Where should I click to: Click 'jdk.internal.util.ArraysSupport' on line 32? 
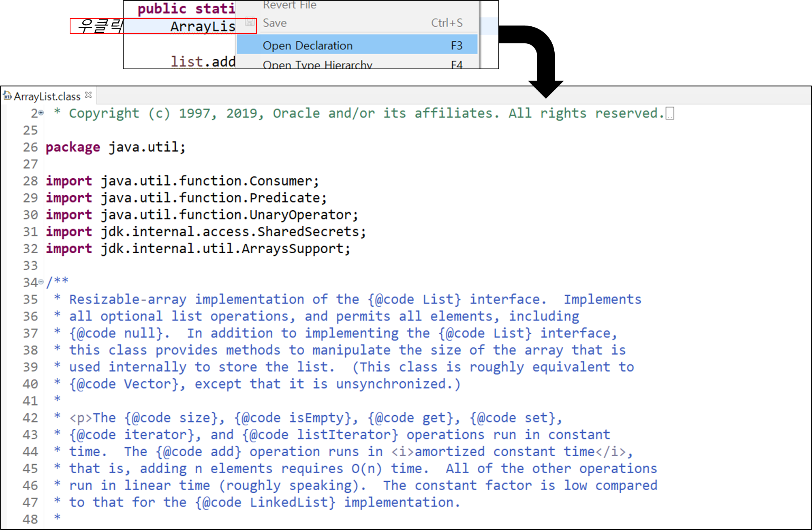click(222, 249)
